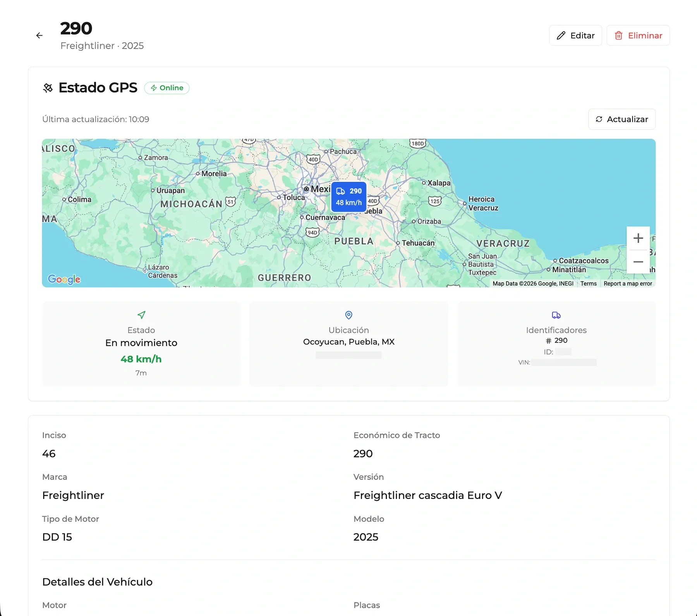The height and width of the screenshot is (616, 697).
Task: Click the lightning icon in Online badge
Action: click(x=154, y=88)
